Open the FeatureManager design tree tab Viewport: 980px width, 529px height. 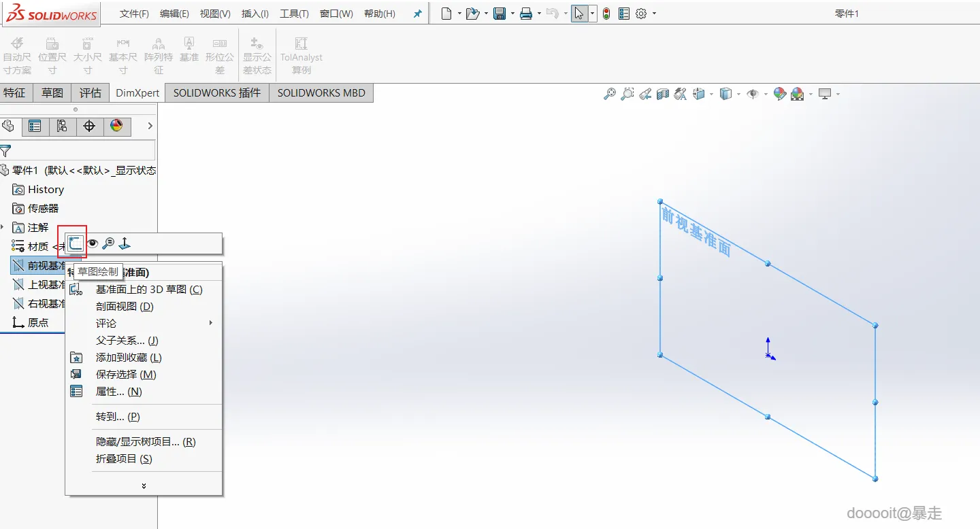pos(8,126)
